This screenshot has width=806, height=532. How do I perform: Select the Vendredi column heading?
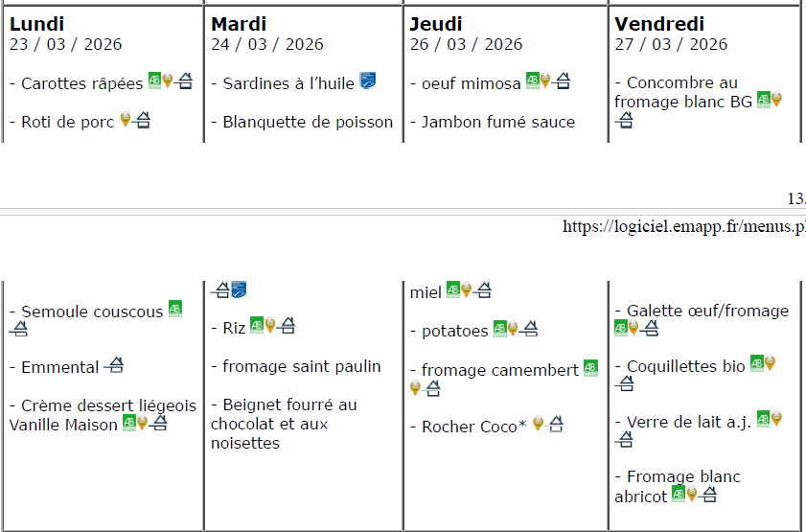tap(659, 24)
